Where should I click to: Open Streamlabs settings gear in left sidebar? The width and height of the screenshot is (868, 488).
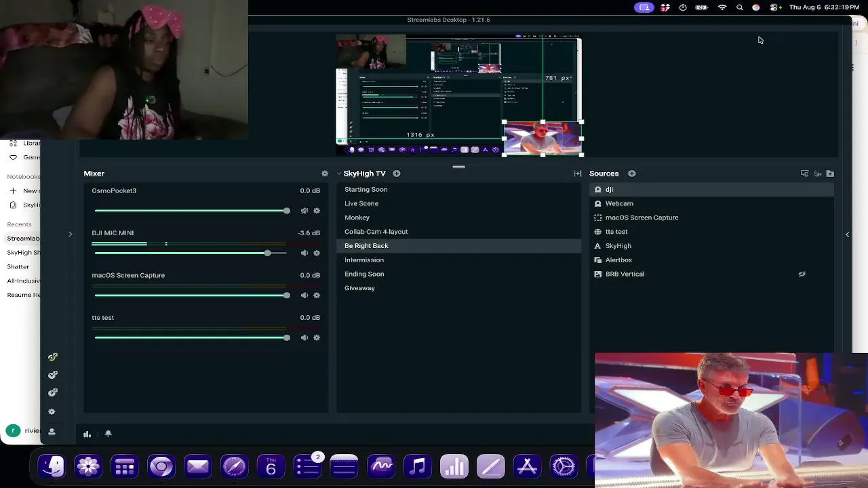point(52,411)
